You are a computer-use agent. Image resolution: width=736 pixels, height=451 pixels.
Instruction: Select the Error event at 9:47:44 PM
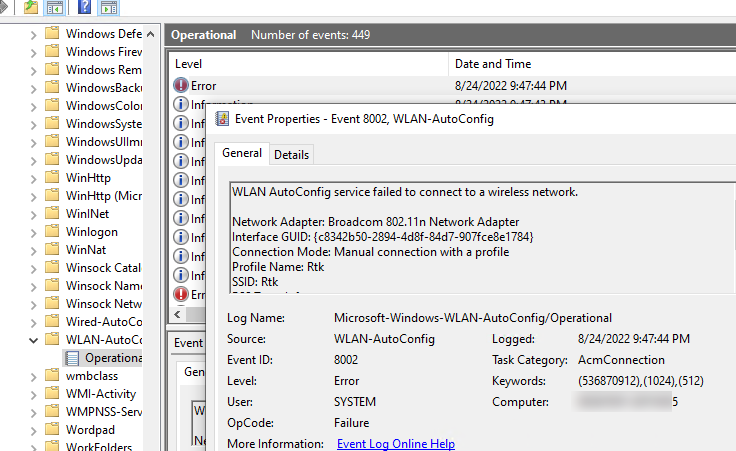(x=453, y=86)
